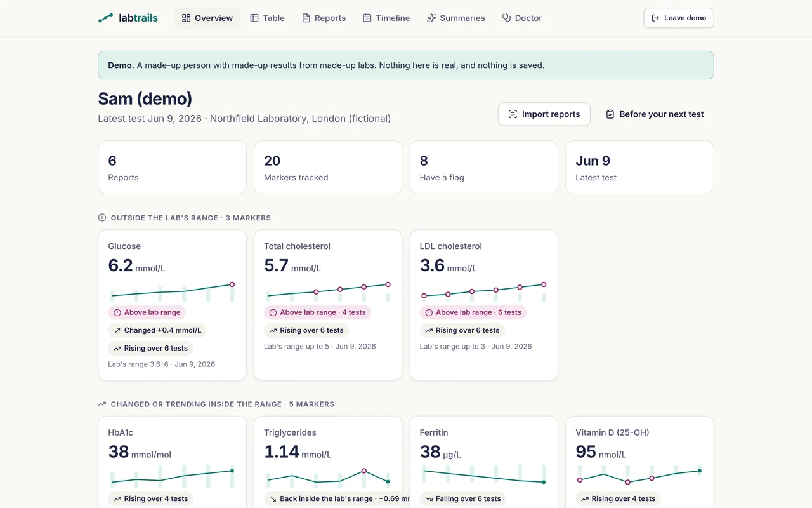Image resolution: width=812 pixels, height=508 pixels.
Task: Open the Reports tab
Action: 324,18
